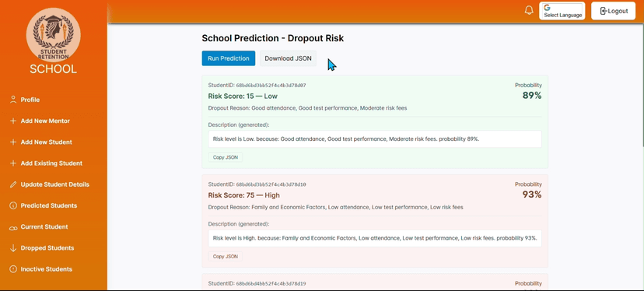This screenshot has width=644, height=291.
Task: Click the Low risk generated description box
Action: pos(375,139)
